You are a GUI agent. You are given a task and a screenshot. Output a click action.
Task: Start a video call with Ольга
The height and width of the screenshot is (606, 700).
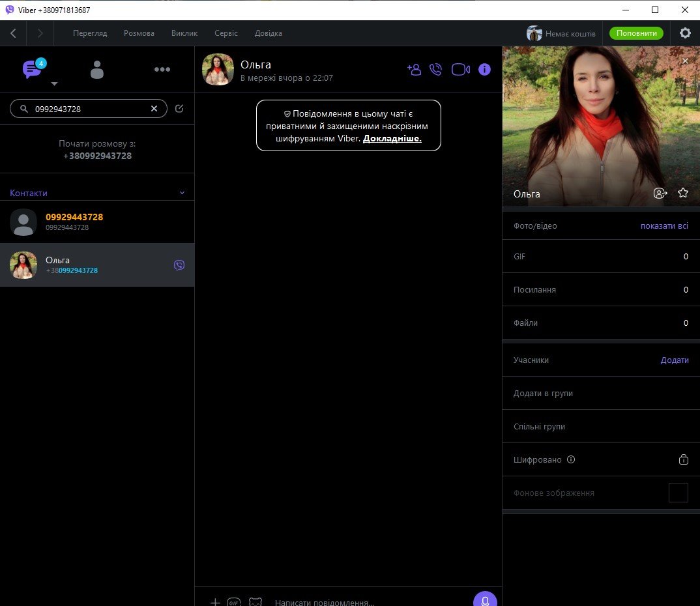click(x=460, y=69)
